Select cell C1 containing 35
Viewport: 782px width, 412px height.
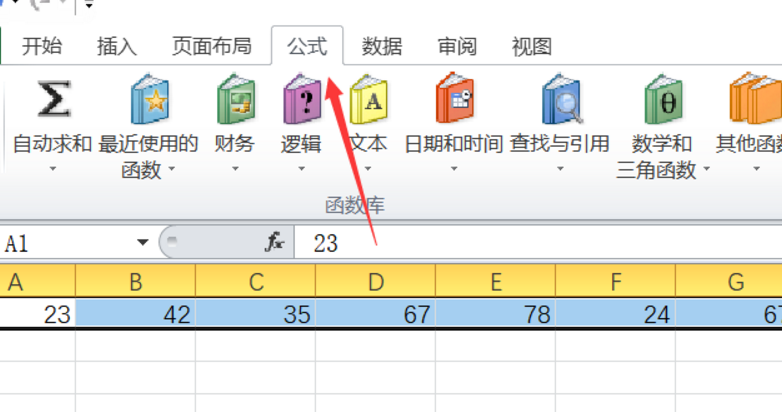point(256,314)
